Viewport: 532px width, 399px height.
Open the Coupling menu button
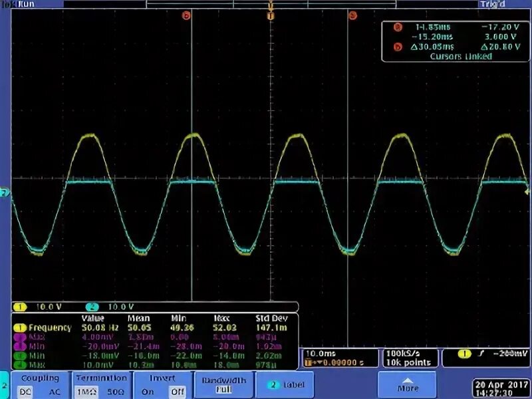pos(40,385)
